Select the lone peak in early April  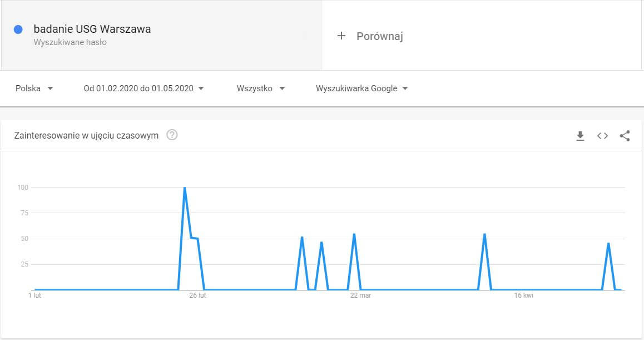[485, 234]
